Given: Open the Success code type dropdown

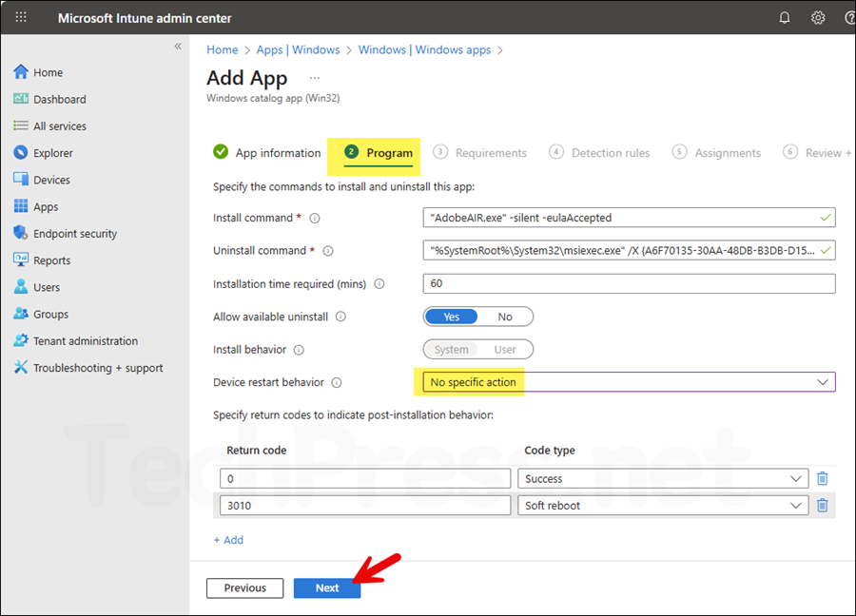Looking at the screenshot, I should [663, 478].
